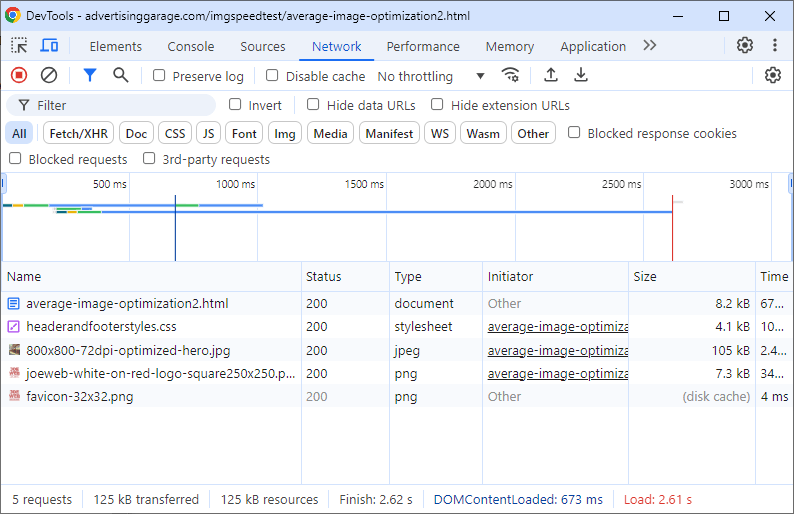Open Network panel settings gear
The height and width of the screenshot is (514, 794).
[x=773, y=75]
